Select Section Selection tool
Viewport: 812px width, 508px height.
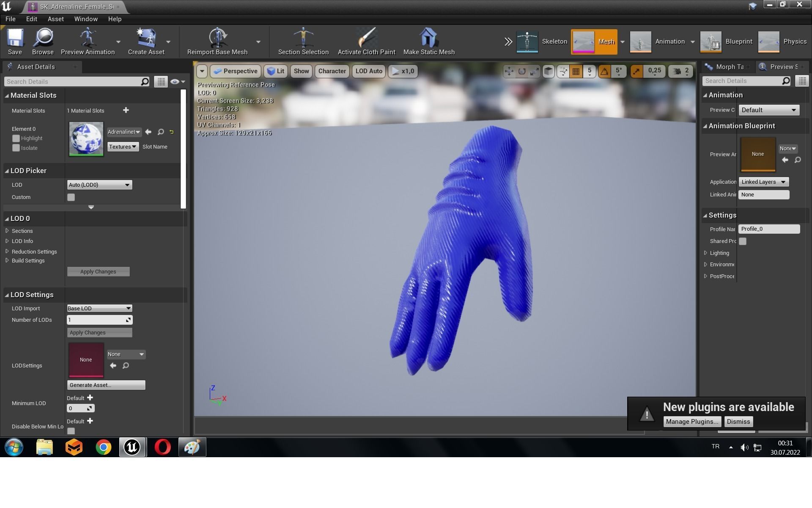(x=303, y=38)
